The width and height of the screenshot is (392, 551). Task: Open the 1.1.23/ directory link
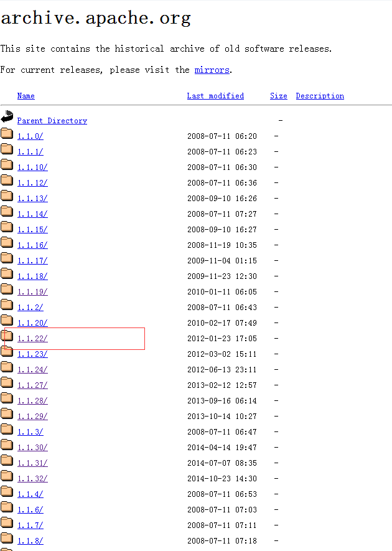tap(32, 354)
